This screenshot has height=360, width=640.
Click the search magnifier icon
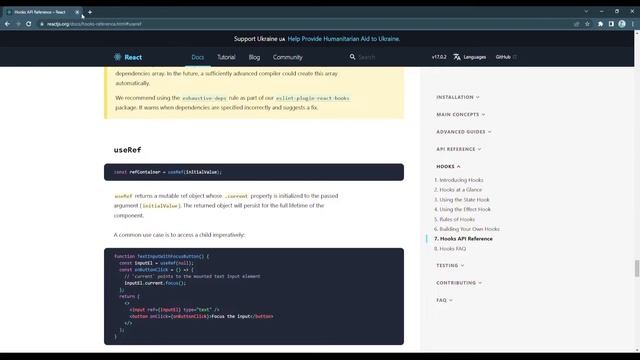click(x=352, y=57)
